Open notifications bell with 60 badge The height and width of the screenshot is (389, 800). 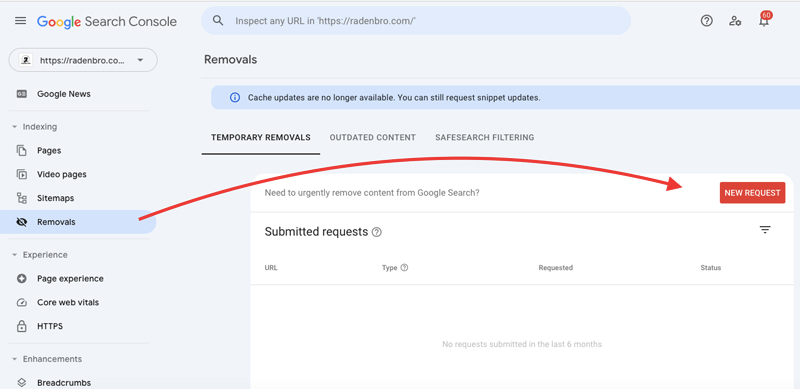tap(764, 20)
